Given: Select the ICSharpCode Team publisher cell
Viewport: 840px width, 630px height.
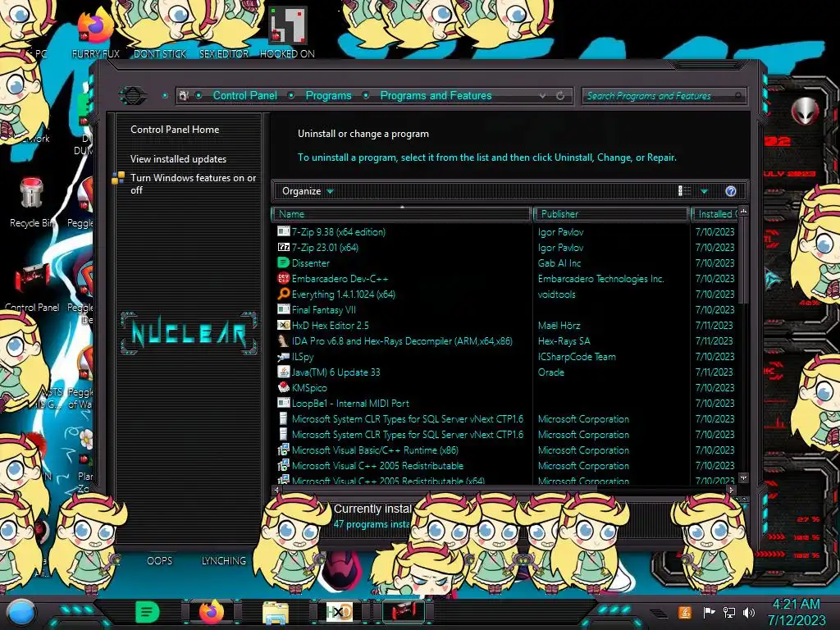Looking at the screenshot, I should 577,356.
